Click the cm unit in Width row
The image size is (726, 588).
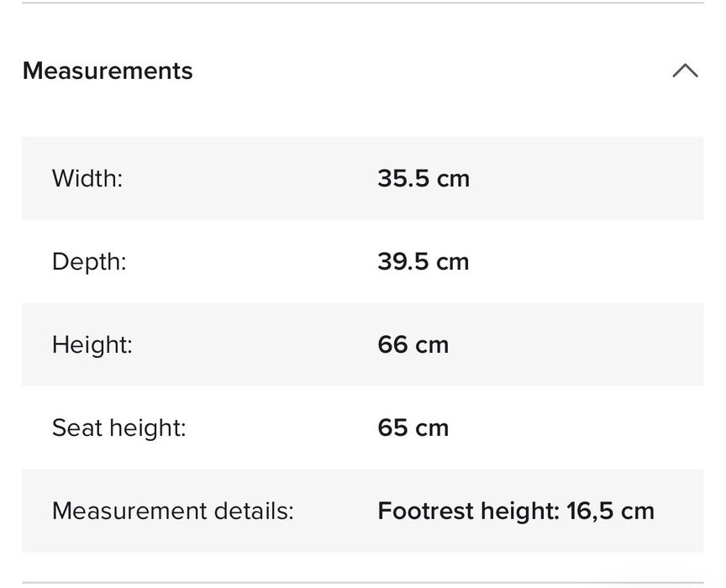452,178
